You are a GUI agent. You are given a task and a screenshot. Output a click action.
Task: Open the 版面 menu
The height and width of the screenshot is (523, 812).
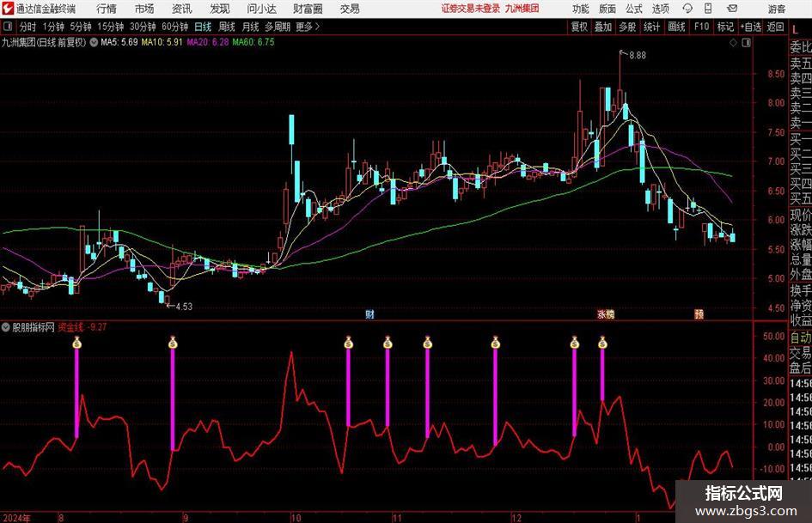point(607,9)
